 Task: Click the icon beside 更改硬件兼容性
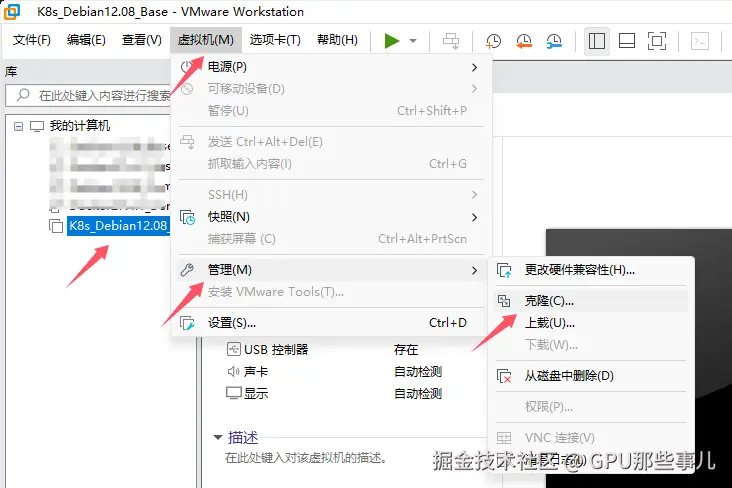(504, 270)
